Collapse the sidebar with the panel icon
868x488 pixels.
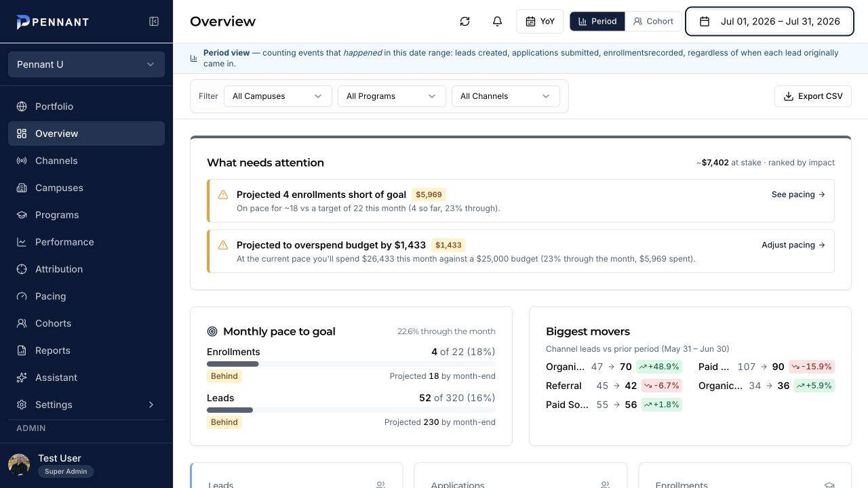click(154, 22)
